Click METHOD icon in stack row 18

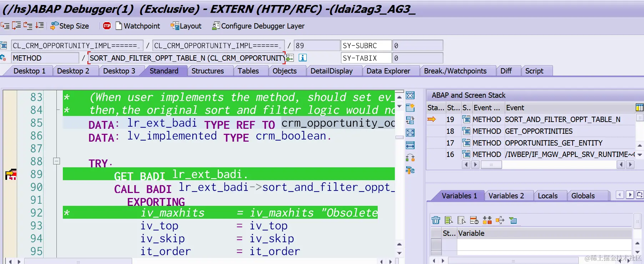tap(466, 131)
